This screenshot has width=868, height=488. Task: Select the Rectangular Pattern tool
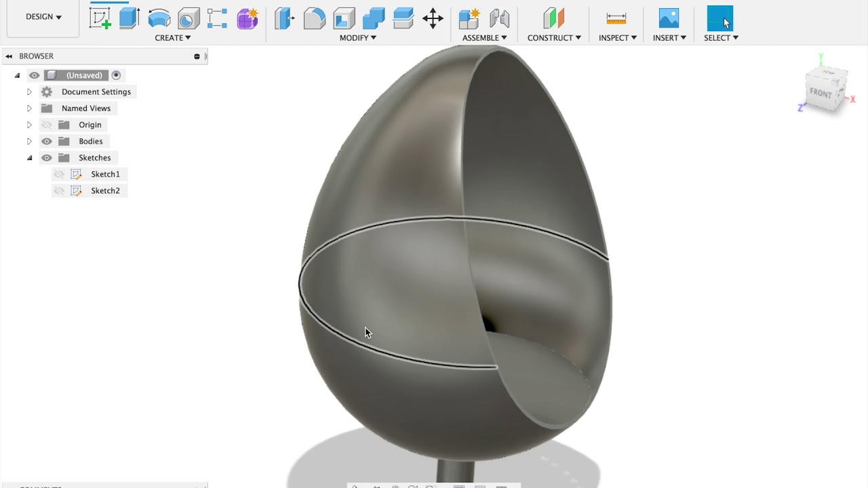click(x=218, y=18)
